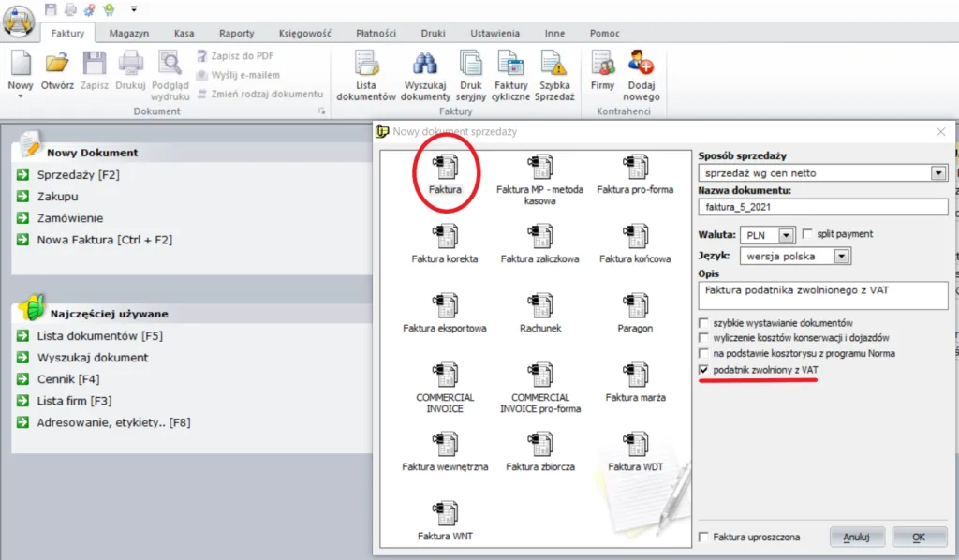The width and height of the screenshot is (959, 560).
Task: Expand the Sposób sprzedaży dropdown
Action: point(938,173)
